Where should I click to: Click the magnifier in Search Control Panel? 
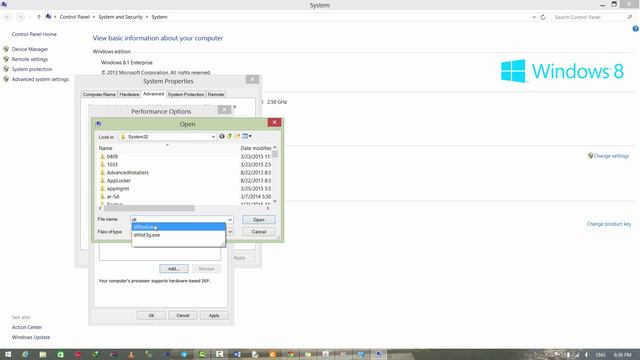(629, 17)
